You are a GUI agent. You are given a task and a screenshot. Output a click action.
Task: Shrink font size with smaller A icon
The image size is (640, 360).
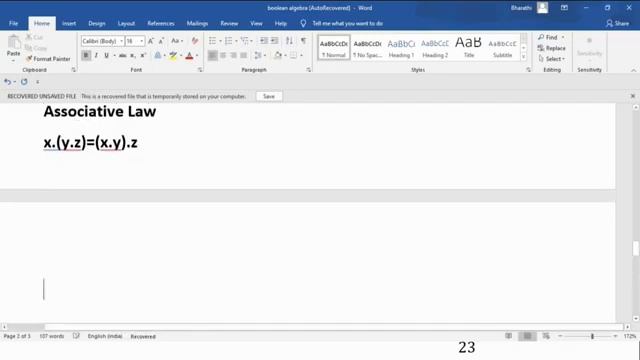162,41
